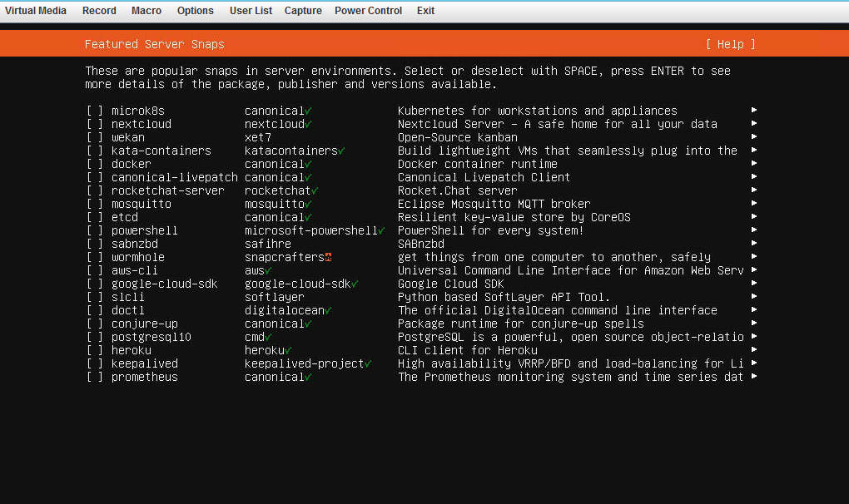Open details arrow for heroku row
This screenshot has width=849, height=504.
click(754, 349)
